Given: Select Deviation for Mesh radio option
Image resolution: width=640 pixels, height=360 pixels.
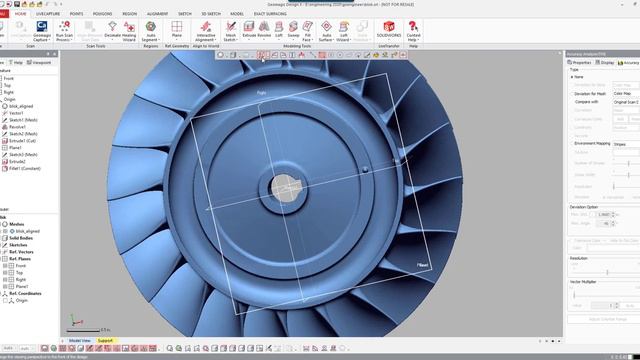Looking at the screenshot, I should tap(572, 93).
